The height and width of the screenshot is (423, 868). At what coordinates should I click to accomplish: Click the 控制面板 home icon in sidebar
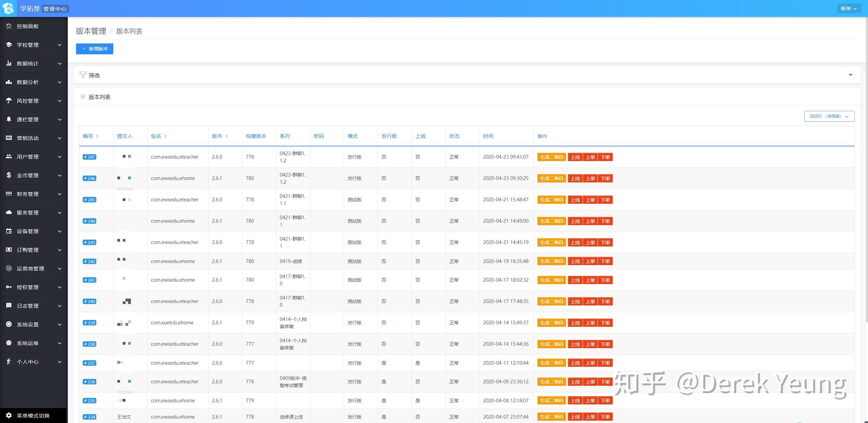coord(9,26)
